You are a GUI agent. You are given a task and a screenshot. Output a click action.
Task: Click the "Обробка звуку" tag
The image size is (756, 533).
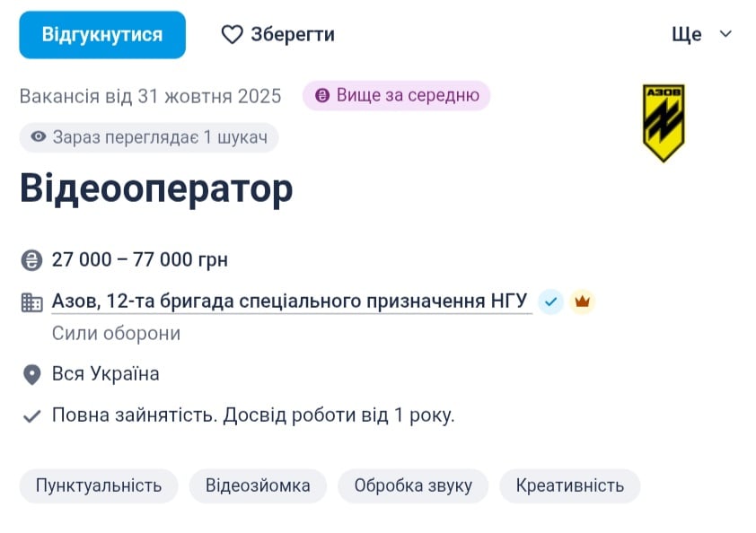(x=412, y=485)
